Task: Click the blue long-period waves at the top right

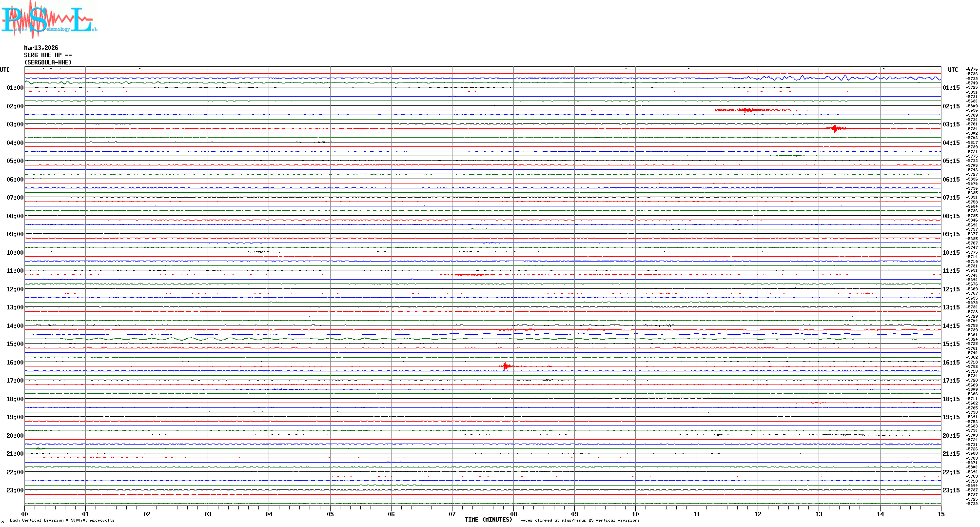Action: tap(829, 78)
